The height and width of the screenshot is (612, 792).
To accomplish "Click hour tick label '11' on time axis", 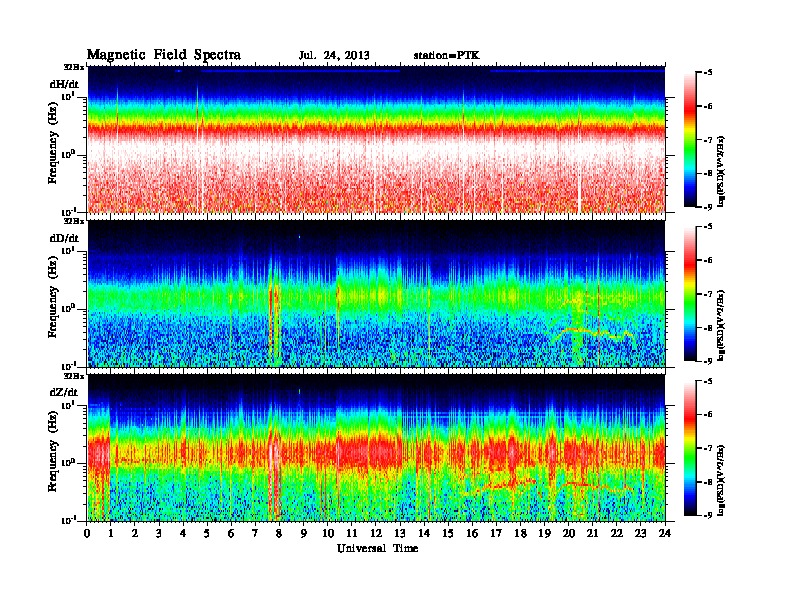I will (352, 533).
